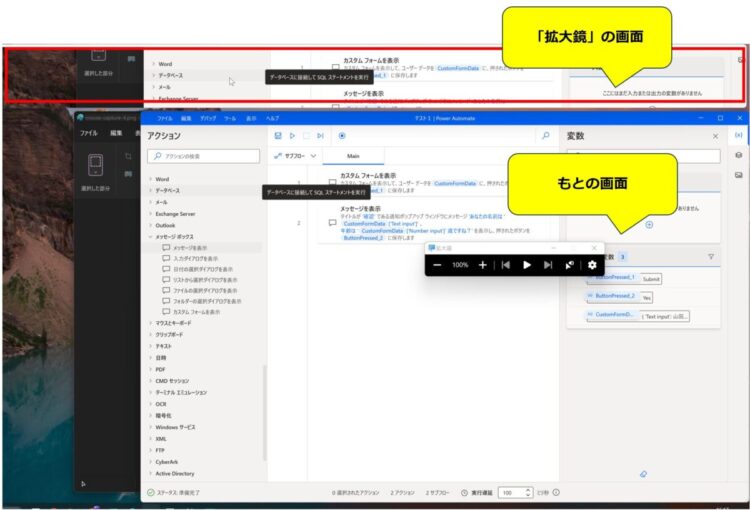Open the デバッグ menu in Power Automate
This screenshot has height=510, width=750.
(x=208, y=119)
